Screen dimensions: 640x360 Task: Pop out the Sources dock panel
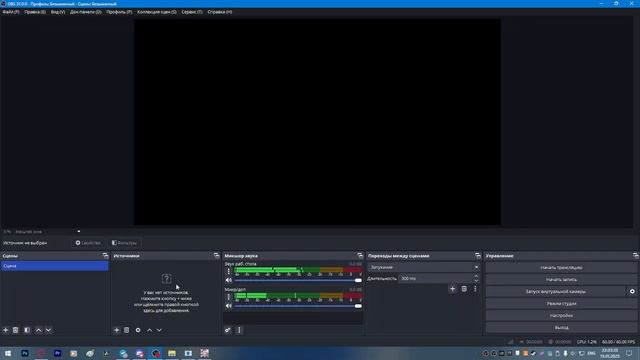tap(216, 256)
